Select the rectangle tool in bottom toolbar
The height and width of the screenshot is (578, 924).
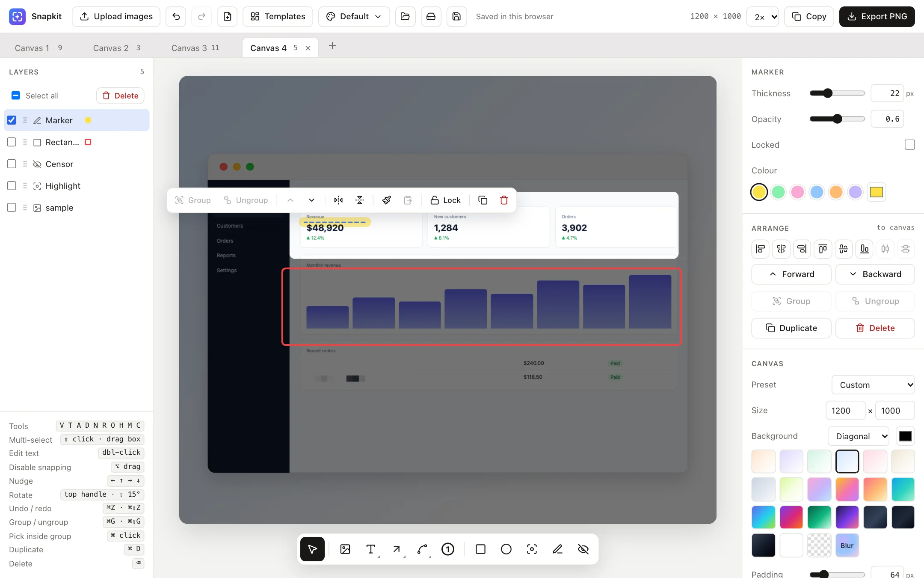[x=480, y=549]
